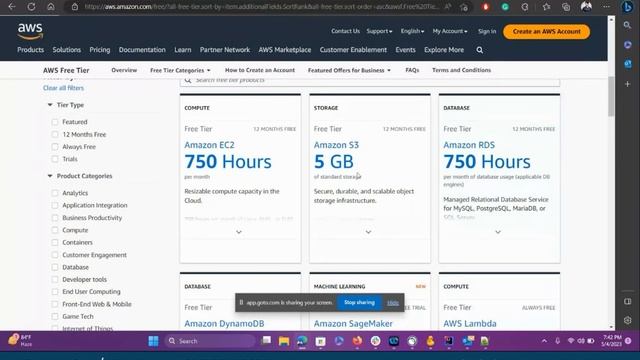Open File Explorer from the taskbar
Viewport: 640px width, 360px height.
click(284, 341)
